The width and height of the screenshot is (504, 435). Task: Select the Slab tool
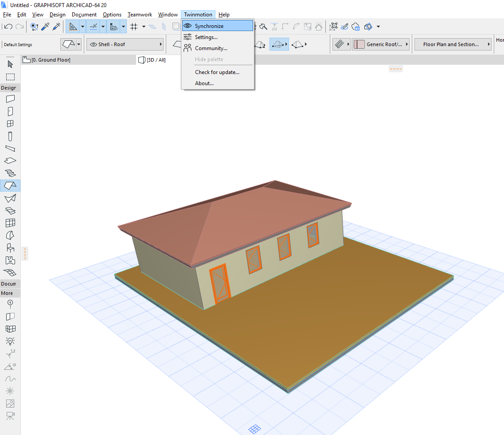[10, 161]
